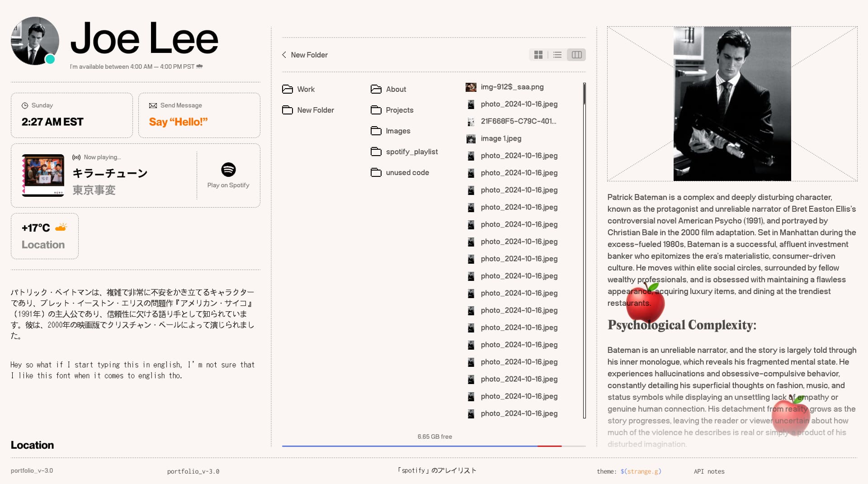Click Say "Hello!" message link
This screenshot has height=484, width=868.
coord(178,122)
